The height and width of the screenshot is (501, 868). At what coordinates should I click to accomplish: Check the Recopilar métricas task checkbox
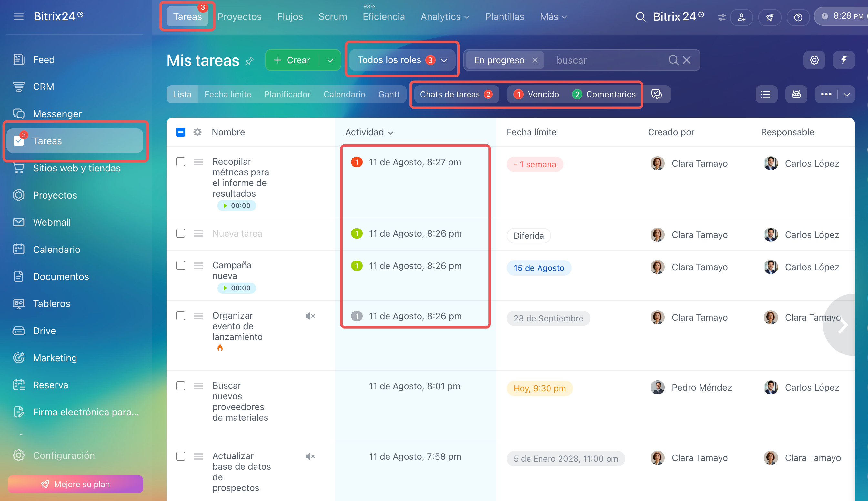[181, 162]
